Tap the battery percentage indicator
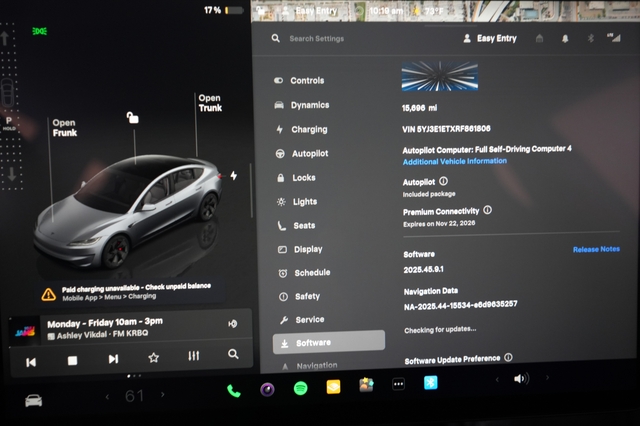 [224, 10]
